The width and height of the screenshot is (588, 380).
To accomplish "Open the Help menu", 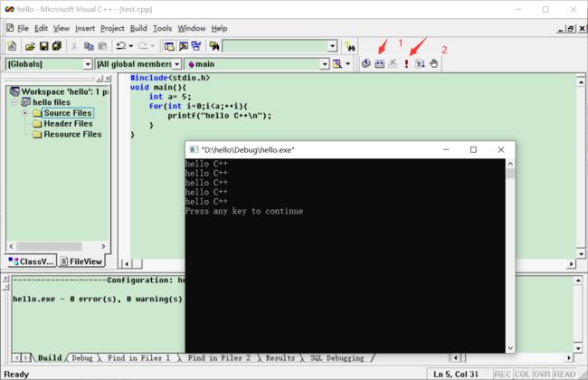I will [x=220, y=29].
